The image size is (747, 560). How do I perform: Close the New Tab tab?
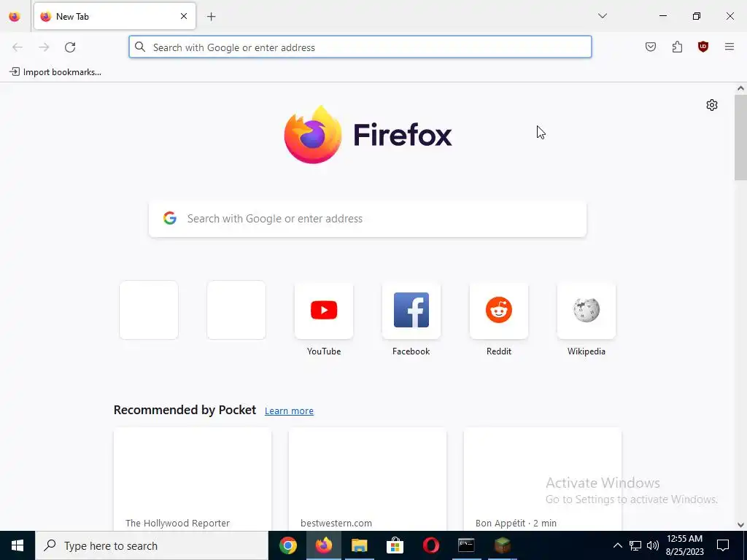pyautogui.click(x=183, y=16)
